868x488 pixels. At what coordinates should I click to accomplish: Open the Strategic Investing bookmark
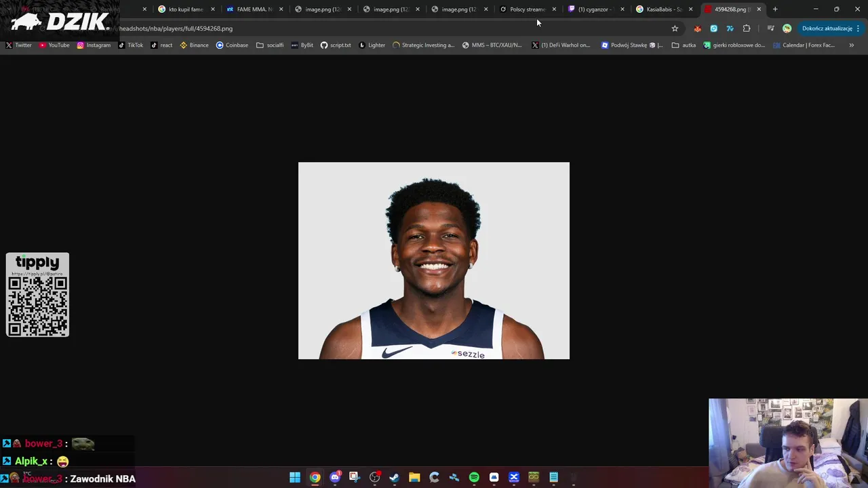(x=424, y=45)
